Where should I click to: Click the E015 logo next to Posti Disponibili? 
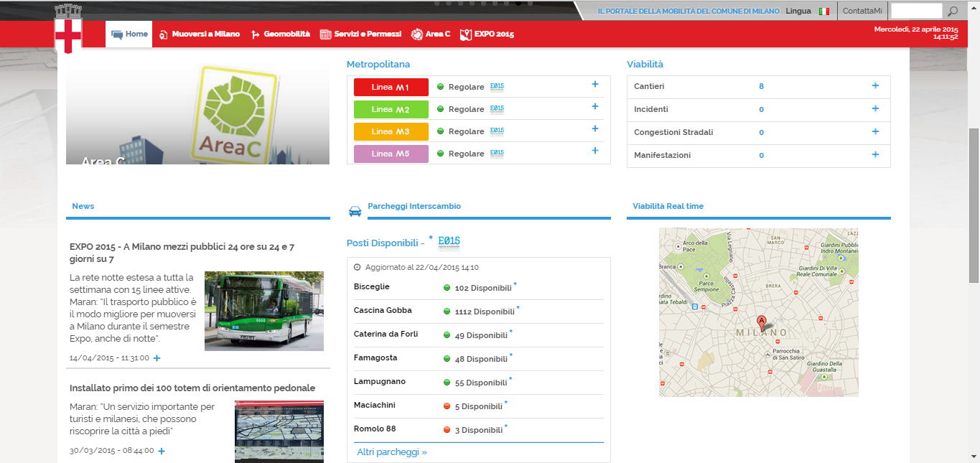(449, 243)
